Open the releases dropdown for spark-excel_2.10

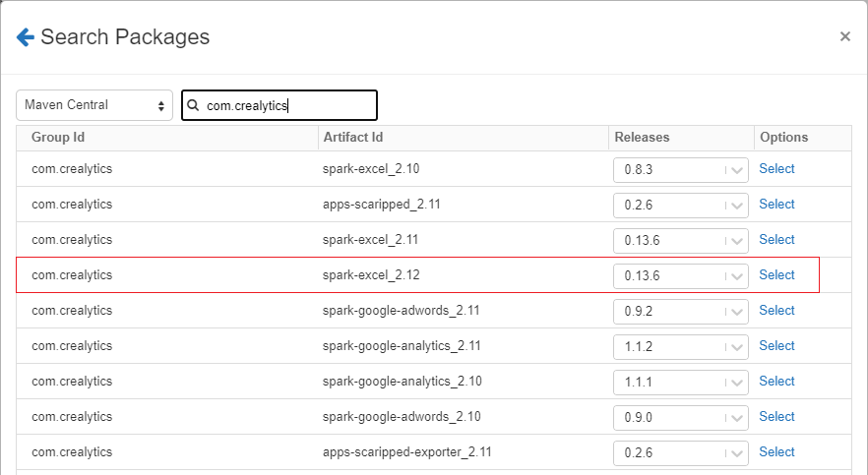click(680, 170)
